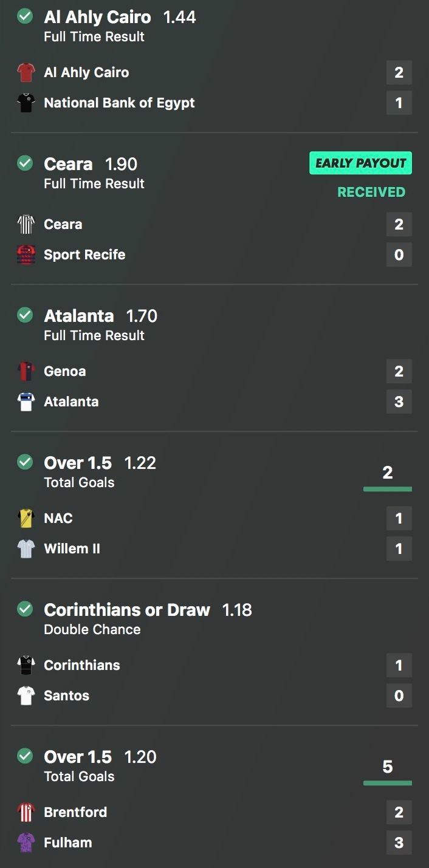Click the Willem II jersey icon
Image resolution: width=429 pixels, height=868 pixels.
tap(26, 548)
